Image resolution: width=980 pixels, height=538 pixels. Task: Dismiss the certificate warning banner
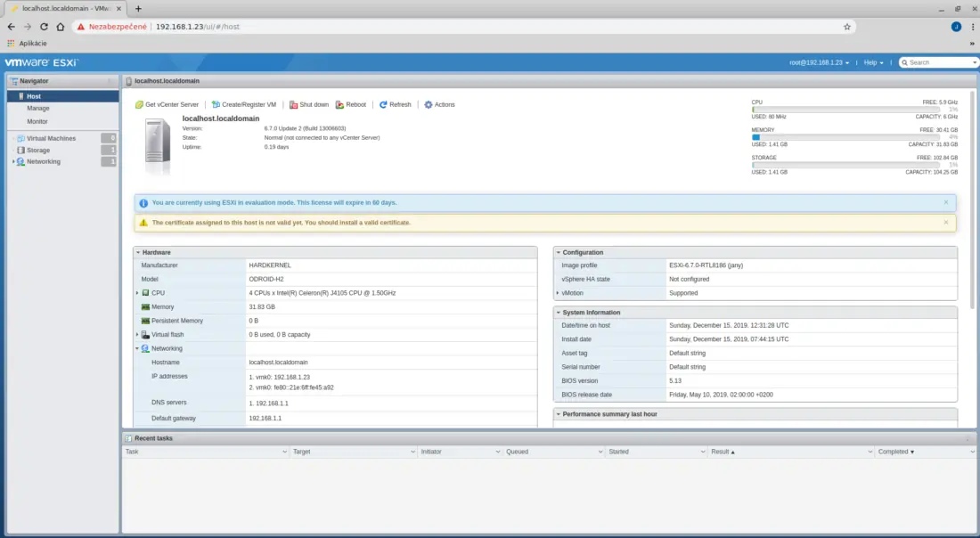945,223
